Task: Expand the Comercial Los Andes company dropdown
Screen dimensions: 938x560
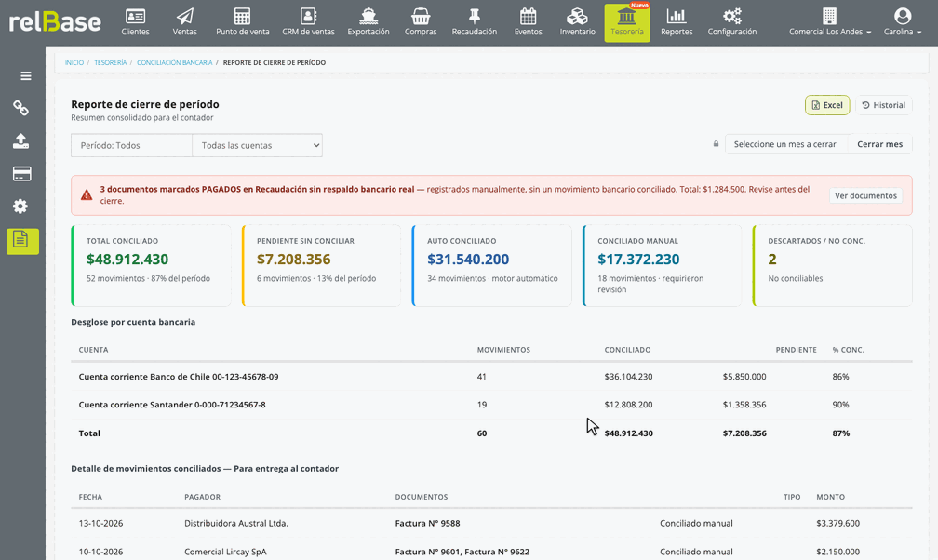Action: point(830,22)
